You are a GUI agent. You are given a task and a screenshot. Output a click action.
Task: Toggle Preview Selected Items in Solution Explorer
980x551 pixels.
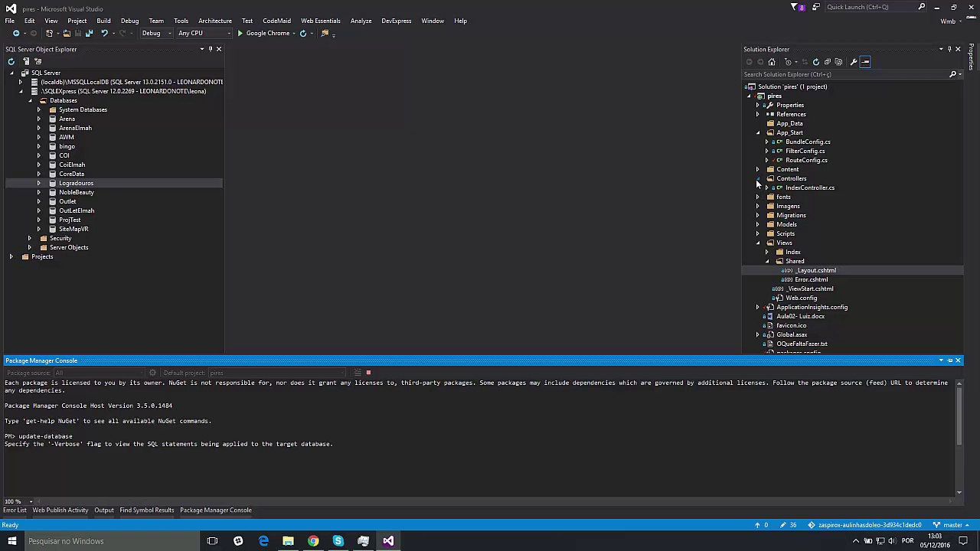pyautogui.click(x=865, y=62)
